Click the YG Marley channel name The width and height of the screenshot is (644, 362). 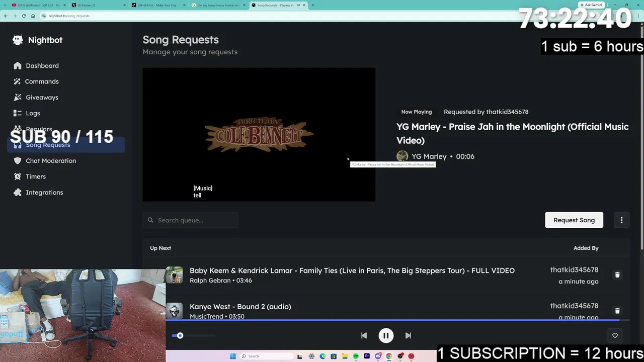click(x=429, y=156)
